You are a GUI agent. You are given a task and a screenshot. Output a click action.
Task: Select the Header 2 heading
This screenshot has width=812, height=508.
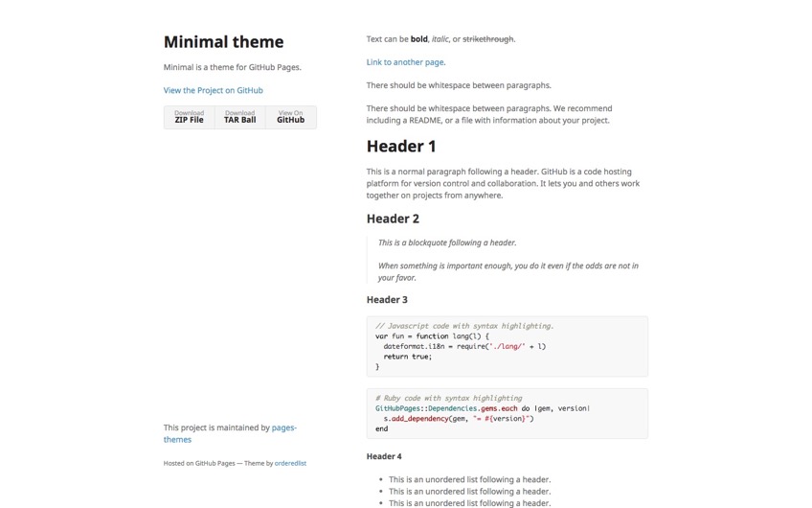[393, 219]
